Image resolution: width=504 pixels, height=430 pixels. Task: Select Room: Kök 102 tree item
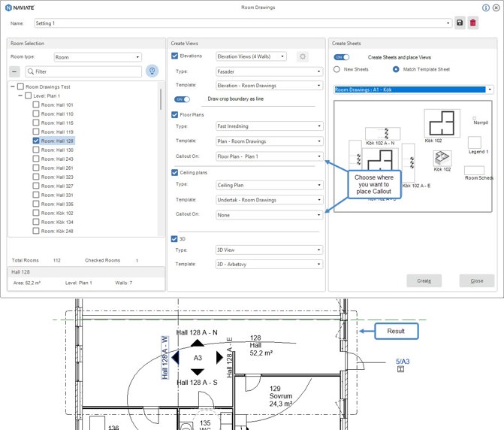(x=57, y=213)
